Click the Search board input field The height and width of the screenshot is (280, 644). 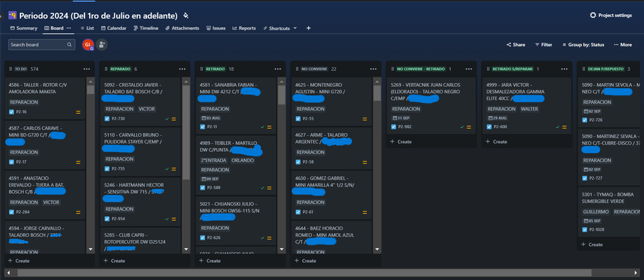click(x=42, y=44)
